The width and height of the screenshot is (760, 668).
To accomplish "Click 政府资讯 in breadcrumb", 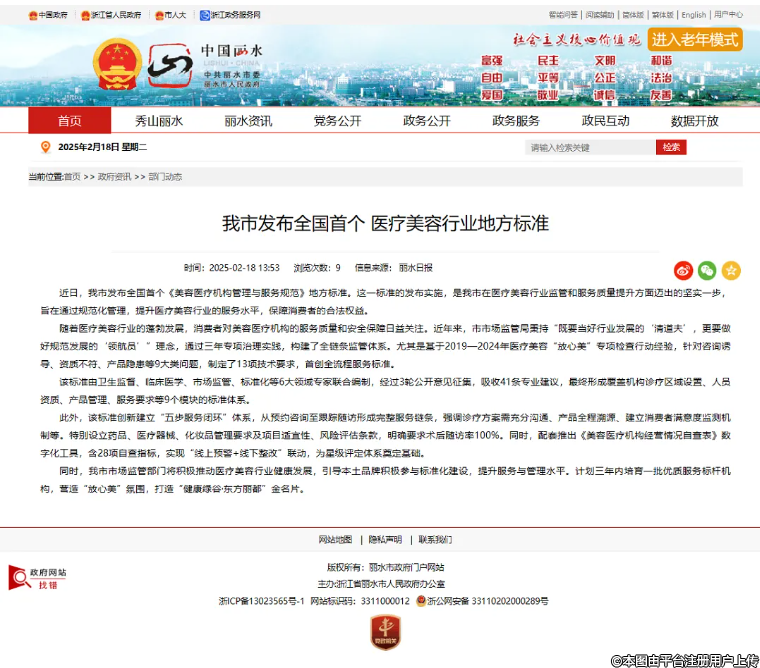I will coord(114,177).
